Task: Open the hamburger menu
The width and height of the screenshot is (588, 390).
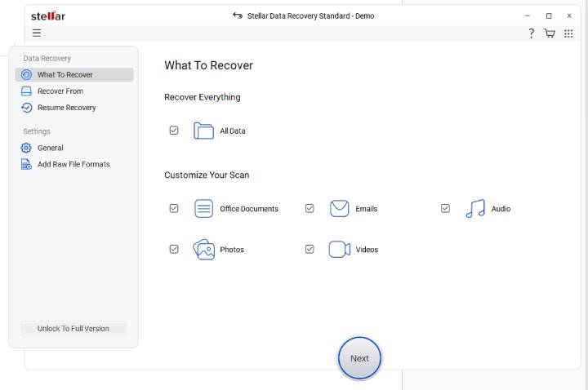Action: pos(37,33)
